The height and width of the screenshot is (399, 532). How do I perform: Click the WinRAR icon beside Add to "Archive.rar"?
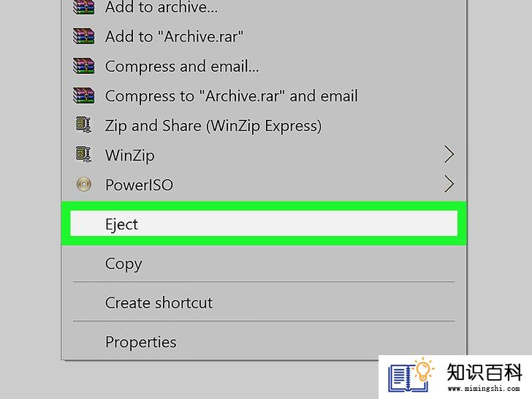pos(83,36)
